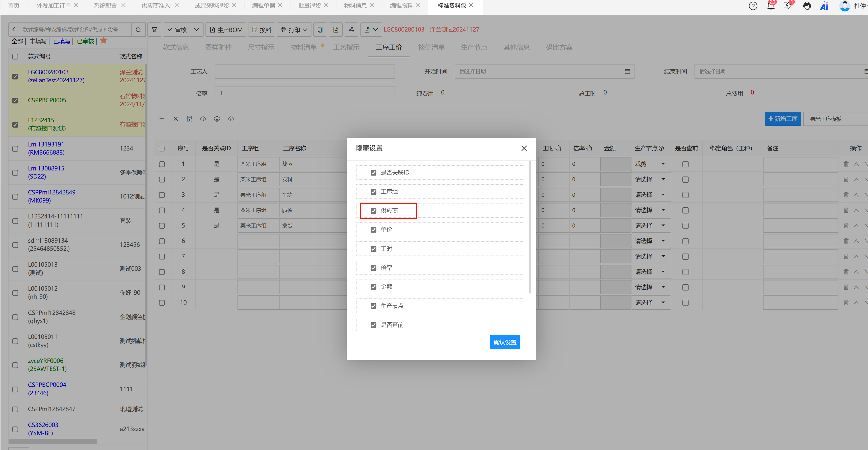This screenshot has height=450, width=868.
Task: Click the customer service headset icon
Action: click(x=807, y=6)
